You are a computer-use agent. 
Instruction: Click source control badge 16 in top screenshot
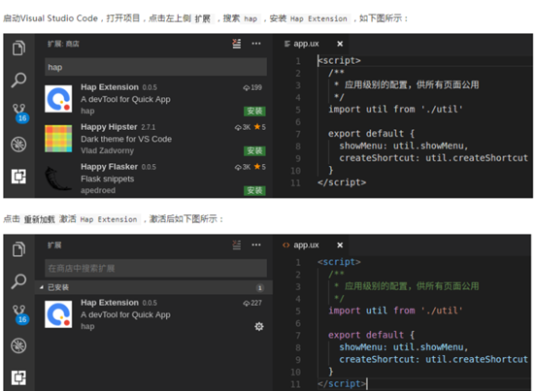(22, 118)
